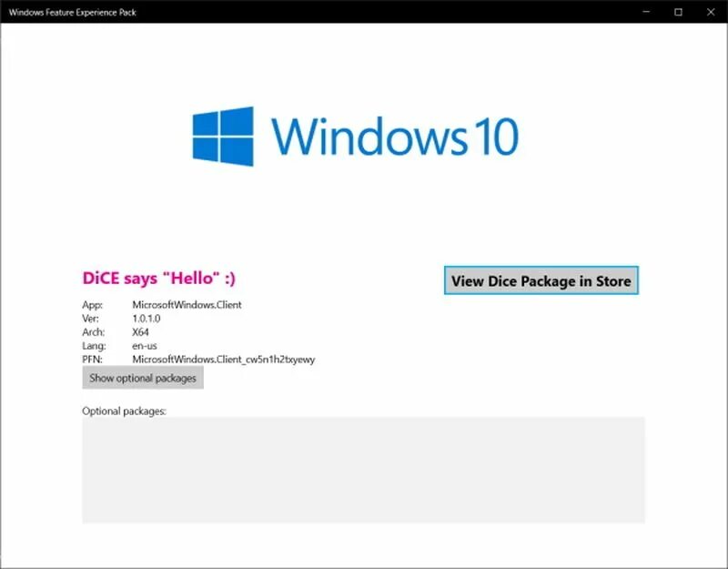The image size is (728, 569).
Task: Click the pink DiCE says "Hello" heading
Action: pos(158,279)
